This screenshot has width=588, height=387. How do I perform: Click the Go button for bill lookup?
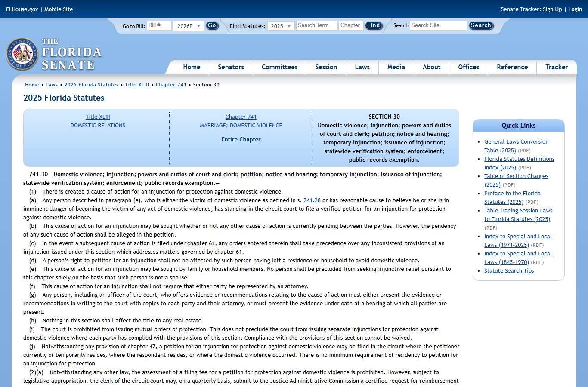click(212, 25)
